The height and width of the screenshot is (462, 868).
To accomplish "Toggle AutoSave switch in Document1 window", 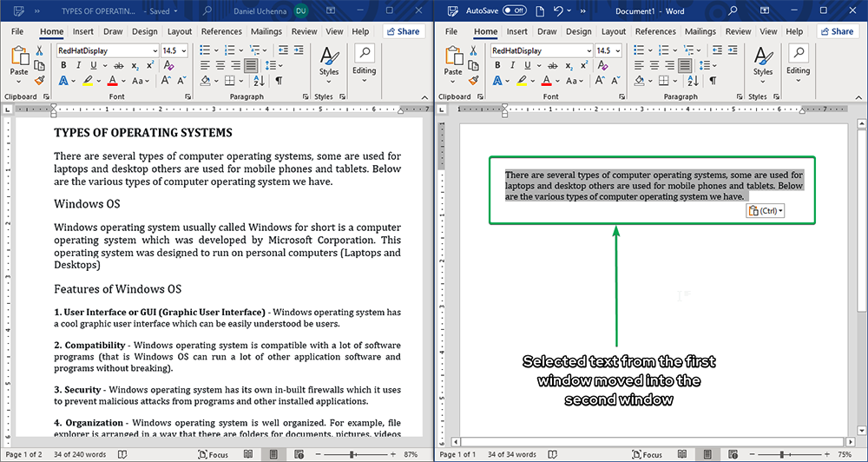I will click(515, 10).
